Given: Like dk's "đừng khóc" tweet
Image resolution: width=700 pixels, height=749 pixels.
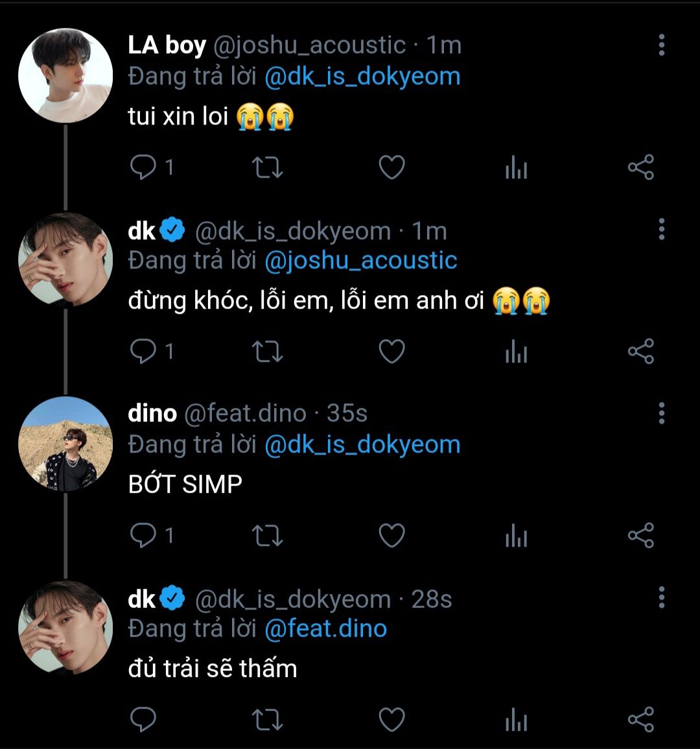Looking at the screenshot, I should [x=391, y=351].
